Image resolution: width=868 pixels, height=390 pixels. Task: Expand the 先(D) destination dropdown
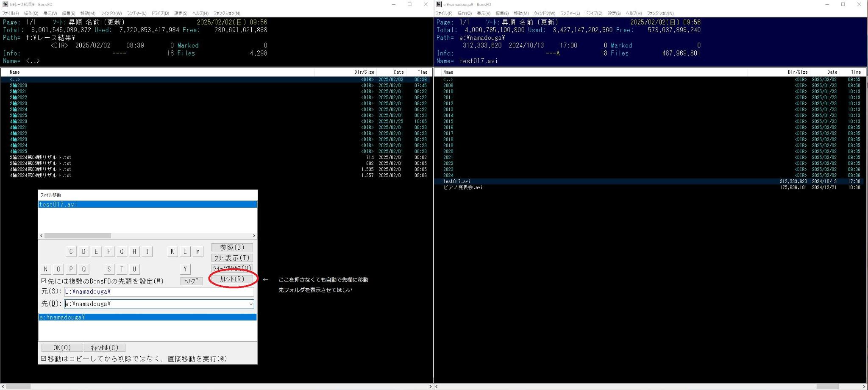coord(250,304)
